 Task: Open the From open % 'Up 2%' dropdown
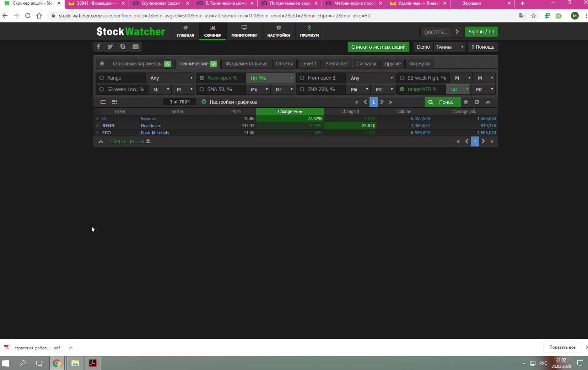tap(270, 78)
